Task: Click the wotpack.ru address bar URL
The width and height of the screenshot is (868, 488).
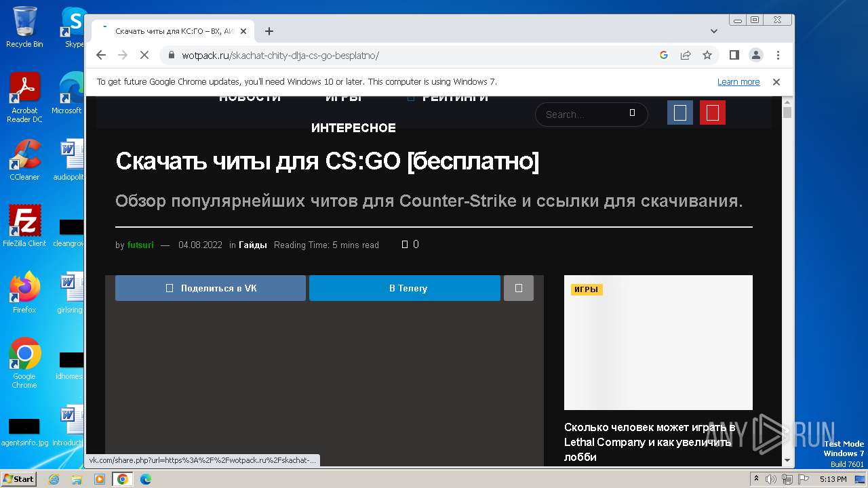Action: point(280,56)
